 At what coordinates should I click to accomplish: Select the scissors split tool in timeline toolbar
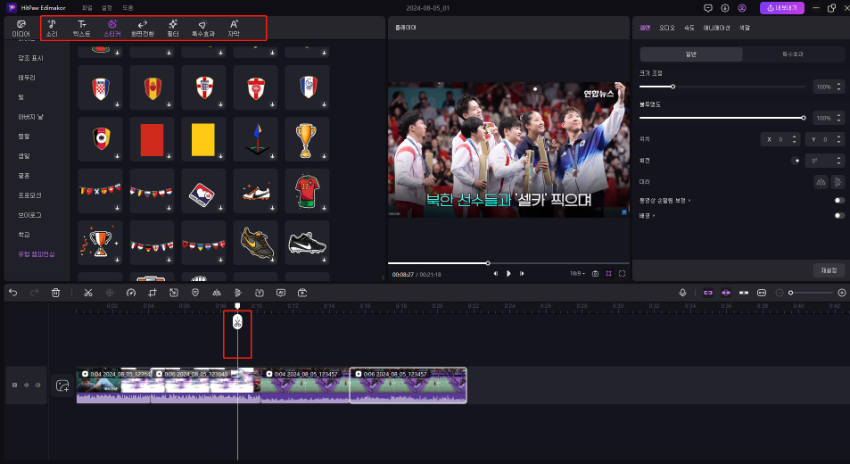(88, 292)
